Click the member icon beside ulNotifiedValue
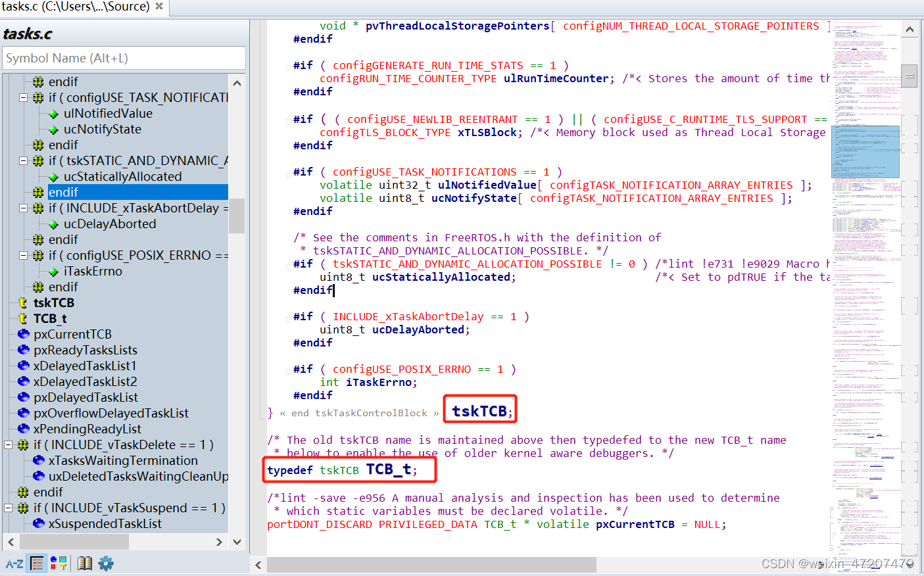The width and height of the screenshot is (924, 576). click(54, 114)
